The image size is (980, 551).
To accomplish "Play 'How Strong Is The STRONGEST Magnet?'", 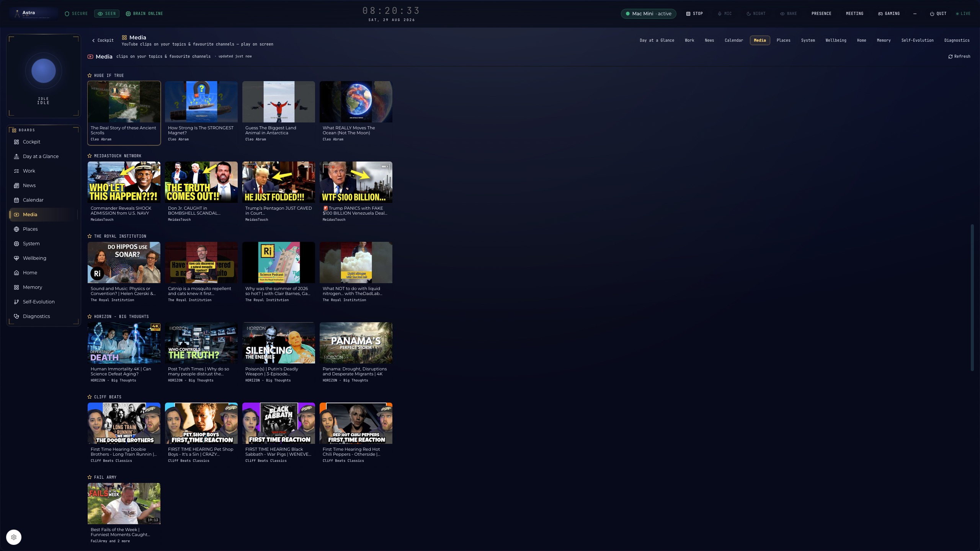I will [x=201, y=113].
